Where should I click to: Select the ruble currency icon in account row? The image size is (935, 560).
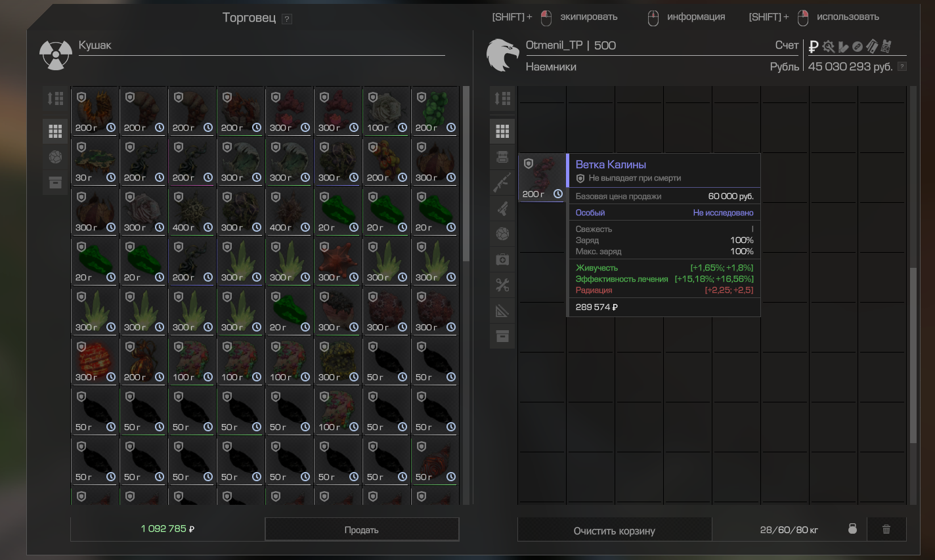pos(814,46)
